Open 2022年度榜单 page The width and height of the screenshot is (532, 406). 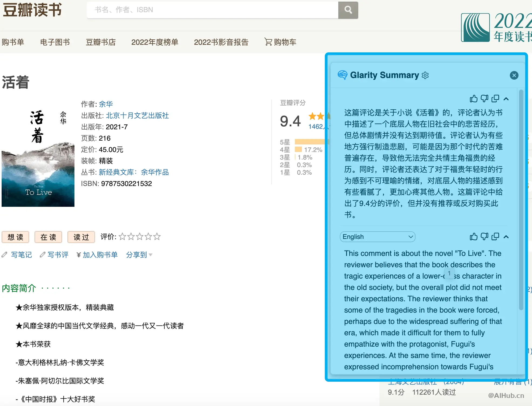155,42
